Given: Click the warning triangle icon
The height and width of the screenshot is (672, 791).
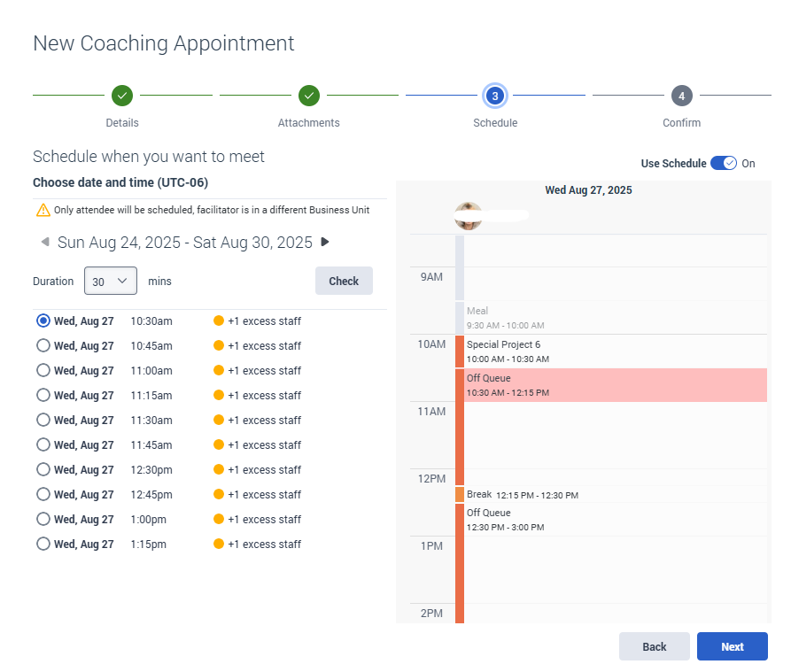Looking at the screenshot, I should click(x=43, y=210).
